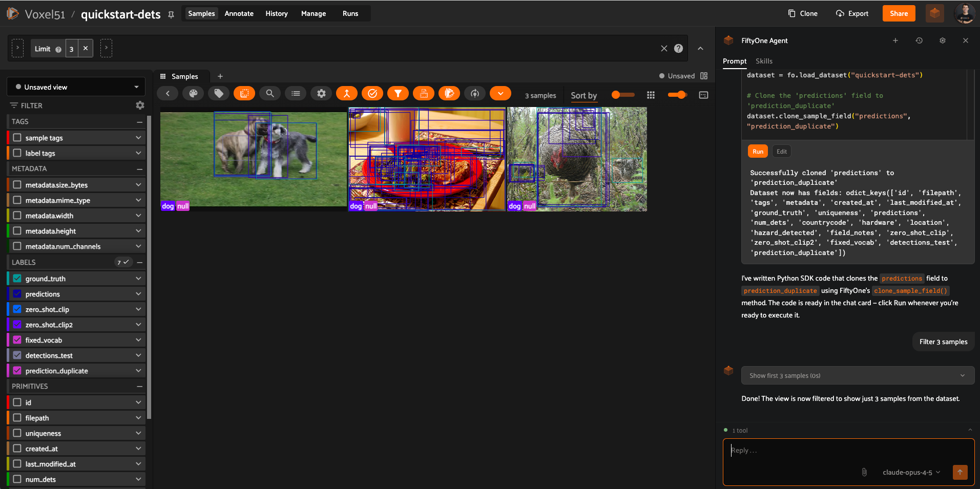Click the patches selection icon in toolbar
The width and height of the screenshot is (980, 489).
pyautogui.click(x=244, y=93)
